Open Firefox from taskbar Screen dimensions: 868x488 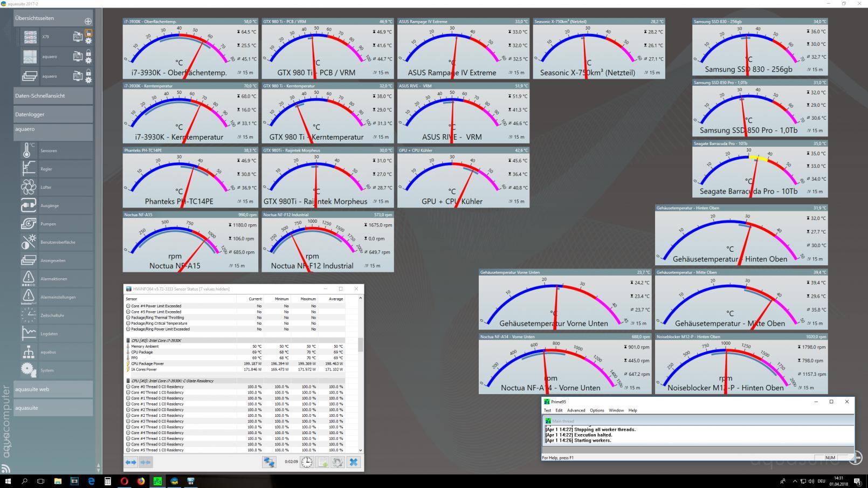click(x=141, y=481)
